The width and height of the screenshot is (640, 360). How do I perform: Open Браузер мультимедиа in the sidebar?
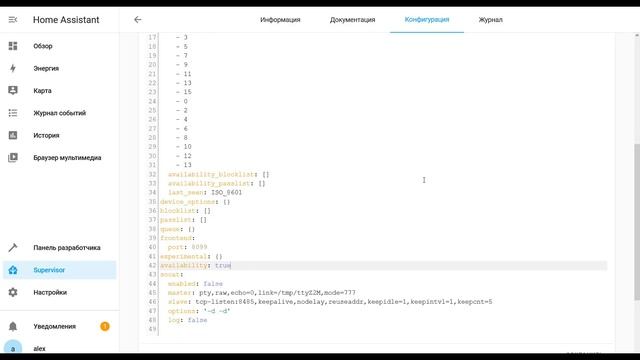tap(67, 158)
